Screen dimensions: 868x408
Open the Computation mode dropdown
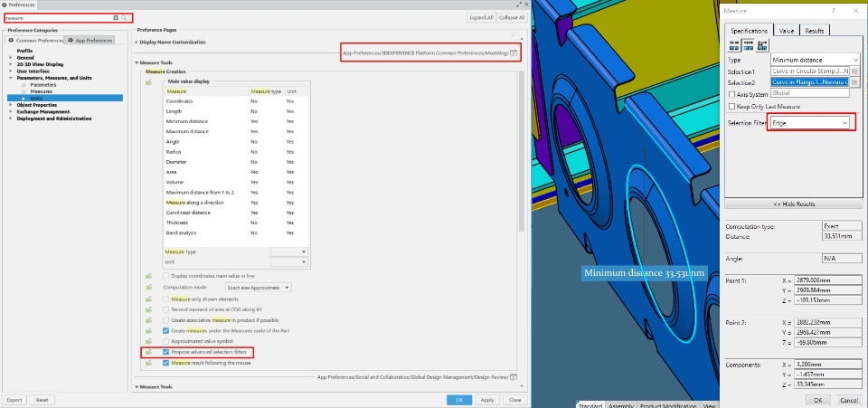[258, 288]
